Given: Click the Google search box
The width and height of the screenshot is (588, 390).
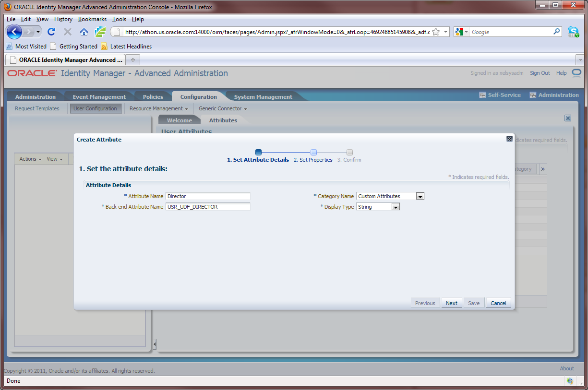Looking at the screenshot, I should (x=511, y=32).
